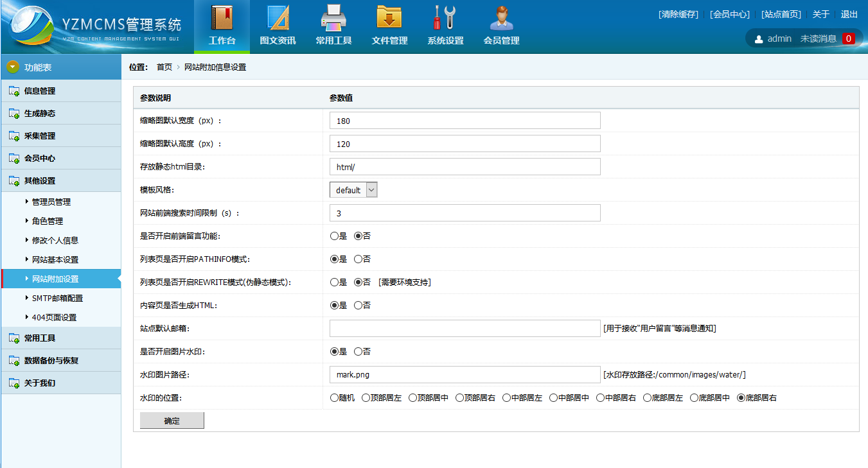
Task: Open 网站基本设置 in sidebar
Action: click(x=55, y=260)
